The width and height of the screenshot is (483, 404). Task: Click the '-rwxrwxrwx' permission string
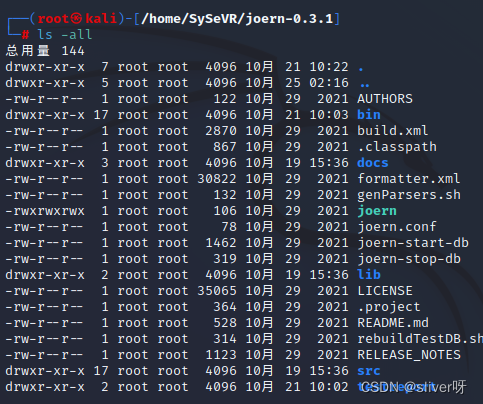tap(45, 211)
